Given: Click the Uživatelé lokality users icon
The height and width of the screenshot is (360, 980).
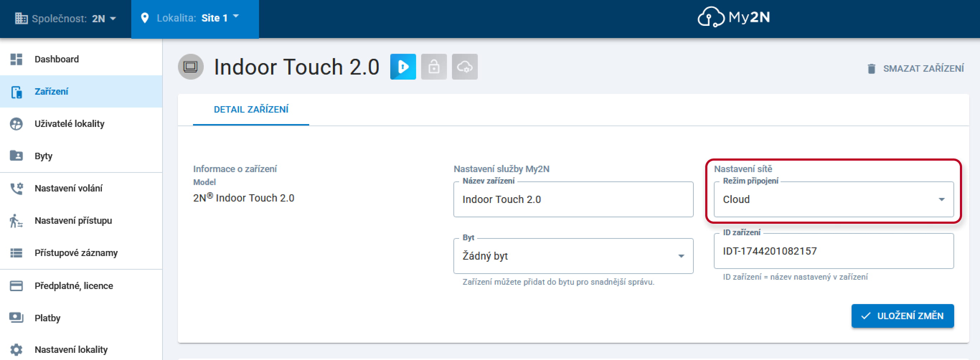Looking at the screenshot, I should [x=17, y=124].
